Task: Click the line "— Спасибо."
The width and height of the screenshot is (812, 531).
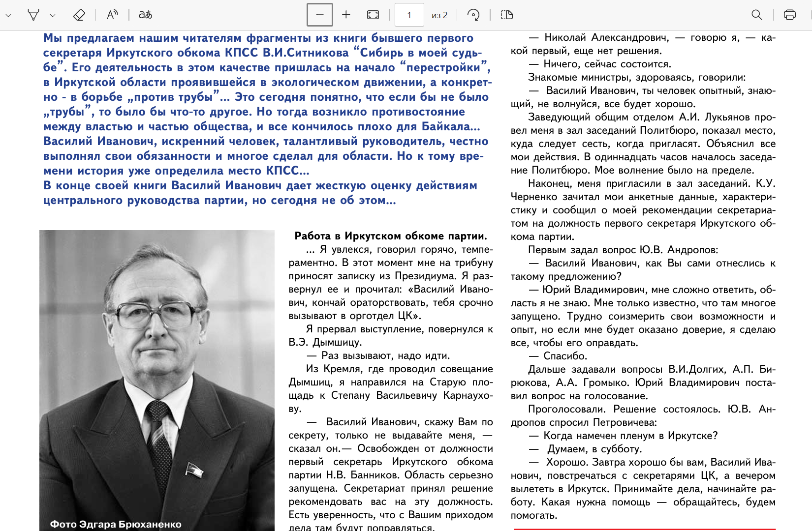Action: coord(558,356)
